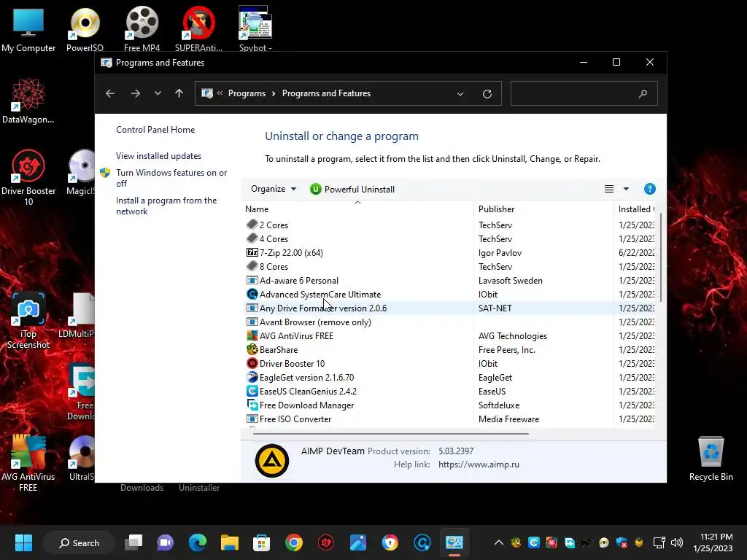Open the blue Help question mark icon

point(649,189)
